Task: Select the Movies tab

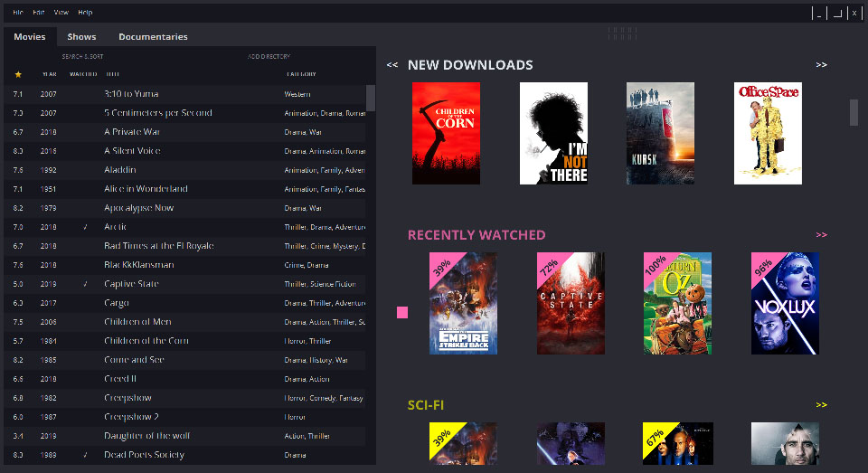Action: click(30, 36)
